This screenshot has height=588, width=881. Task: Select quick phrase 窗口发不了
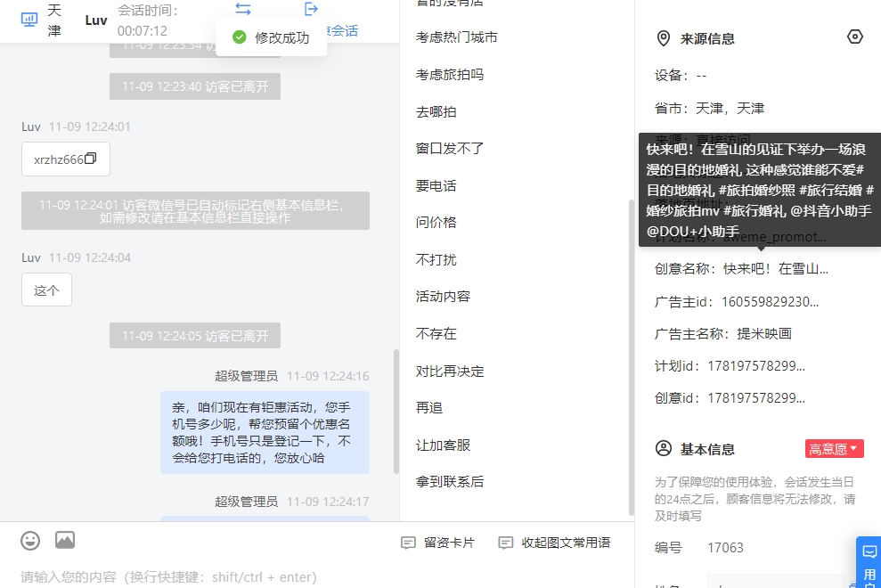tap(450, 149)
